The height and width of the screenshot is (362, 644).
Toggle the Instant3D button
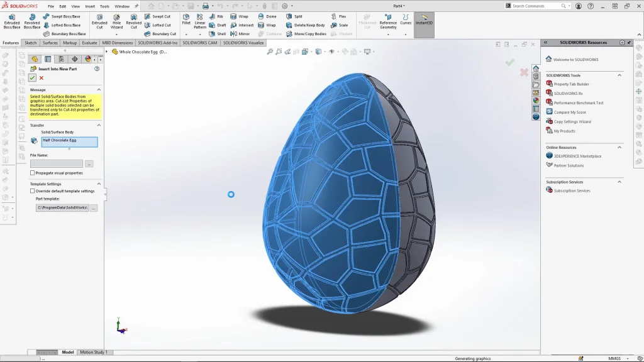click(x=424, y=21)
